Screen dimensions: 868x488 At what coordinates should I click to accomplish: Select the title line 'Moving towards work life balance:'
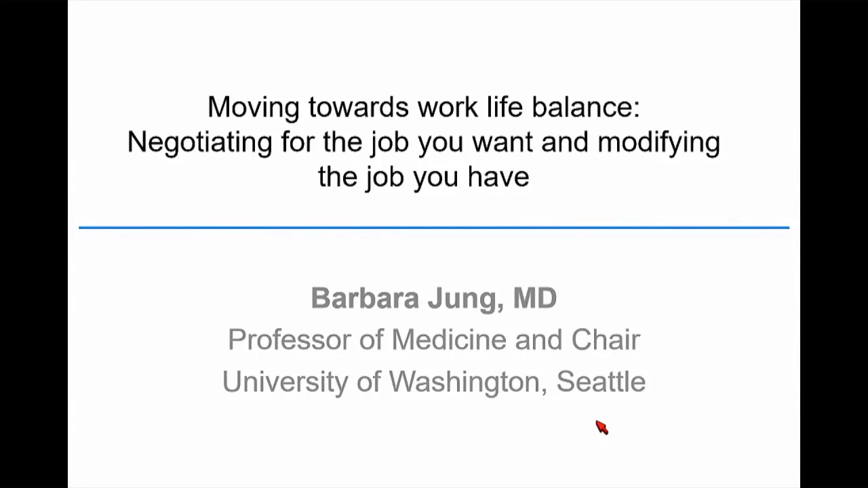coord(424,107)
